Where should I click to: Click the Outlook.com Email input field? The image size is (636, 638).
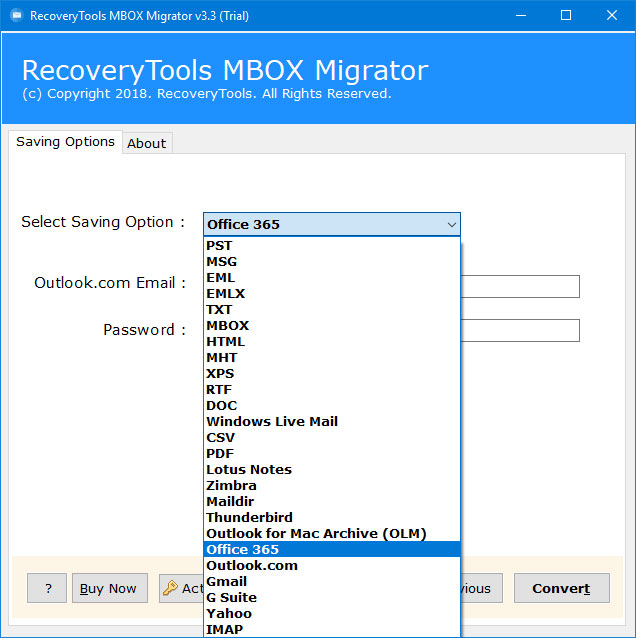click(520, 286)
